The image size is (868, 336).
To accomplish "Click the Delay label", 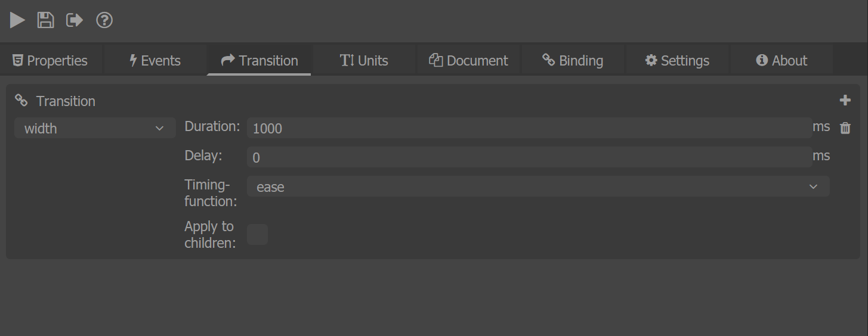I will [203, 155].
